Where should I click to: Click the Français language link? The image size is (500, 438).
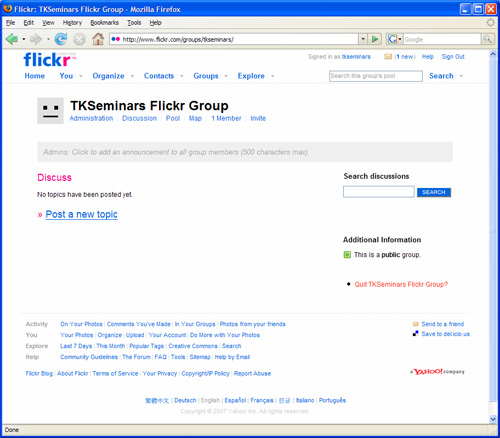[x=262, y=400]
